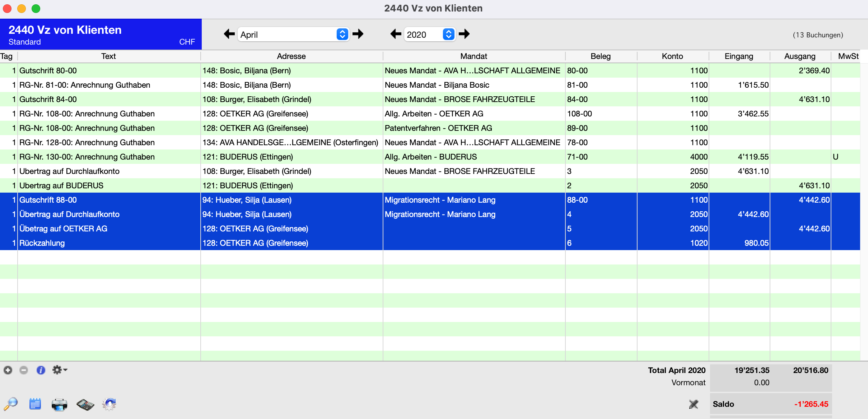
Task: Click the '(13 Buchungen)' counter
Action: coord(818,35)
